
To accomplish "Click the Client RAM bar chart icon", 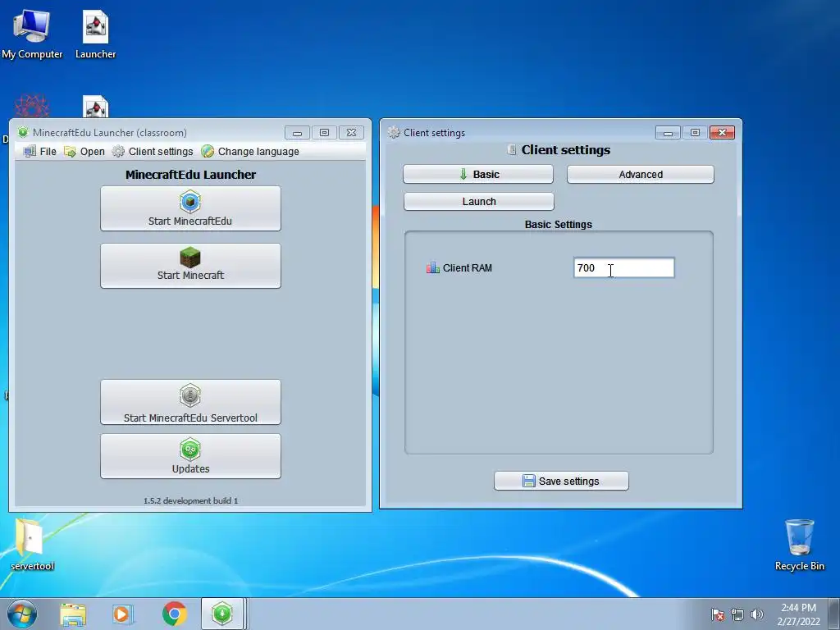I will pos(433,267).
